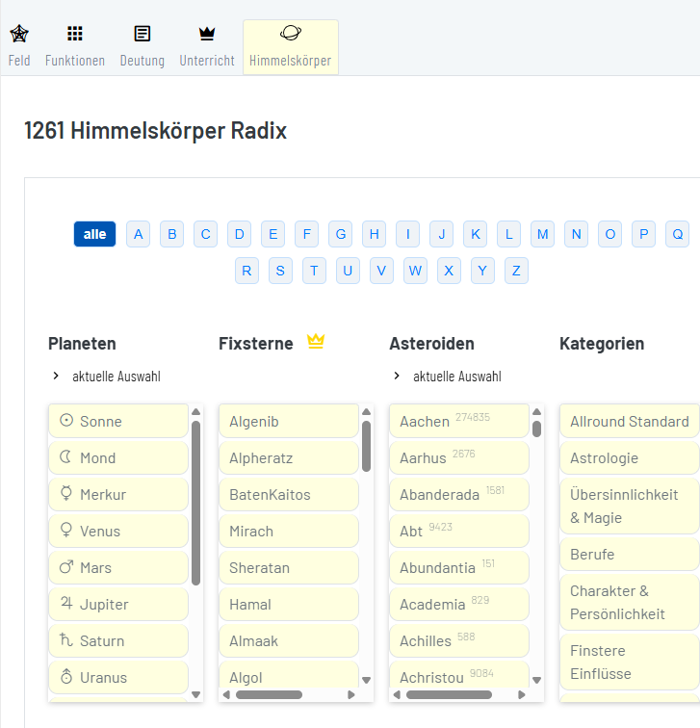Viewport: 700px width, 728px height.
Task: Expand aktuelle Auswahl under Planeten
Action: (107, 377)
